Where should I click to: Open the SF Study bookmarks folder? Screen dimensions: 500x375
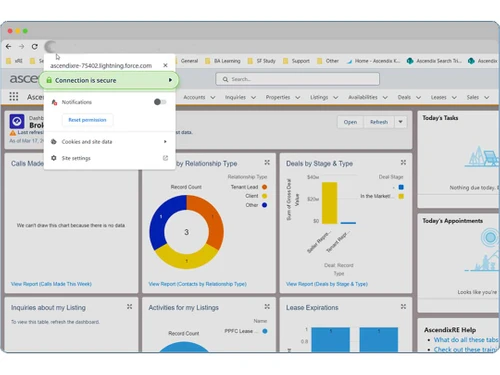pos(262,61)
